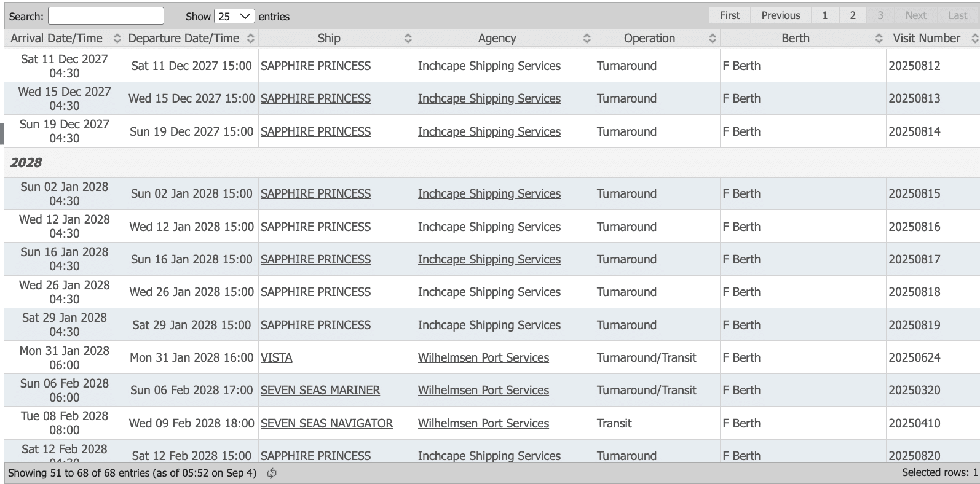Open SAPPHIRE PRINCESS link for 16 Jan 2028
This screenshot has height=484, width=980.
pos(315,259)
